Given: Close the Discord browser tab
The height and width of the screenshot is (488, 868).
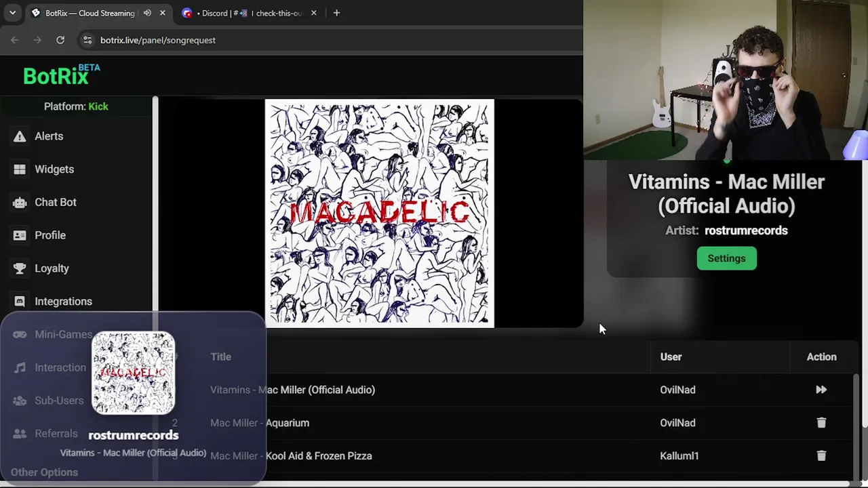Looking at the screenshot, I should pyautogui.click(x=313, y=13).
